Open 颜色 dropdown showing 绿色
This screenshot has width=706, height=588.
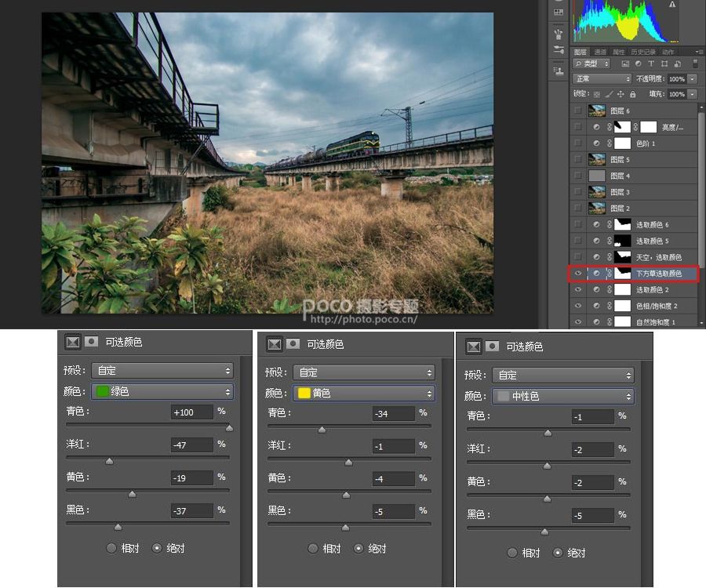click(x=162, y=391)
